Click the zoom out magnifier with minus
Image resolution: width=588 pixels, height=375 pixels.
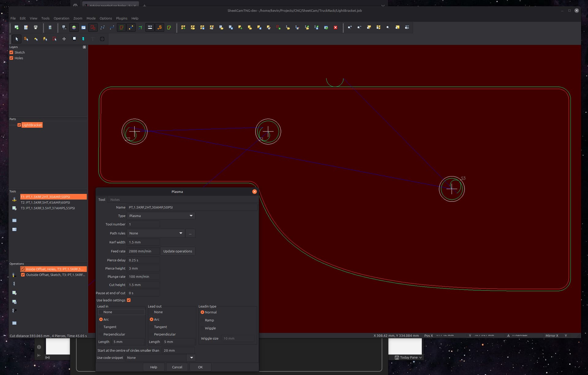(x=359, y=28)
